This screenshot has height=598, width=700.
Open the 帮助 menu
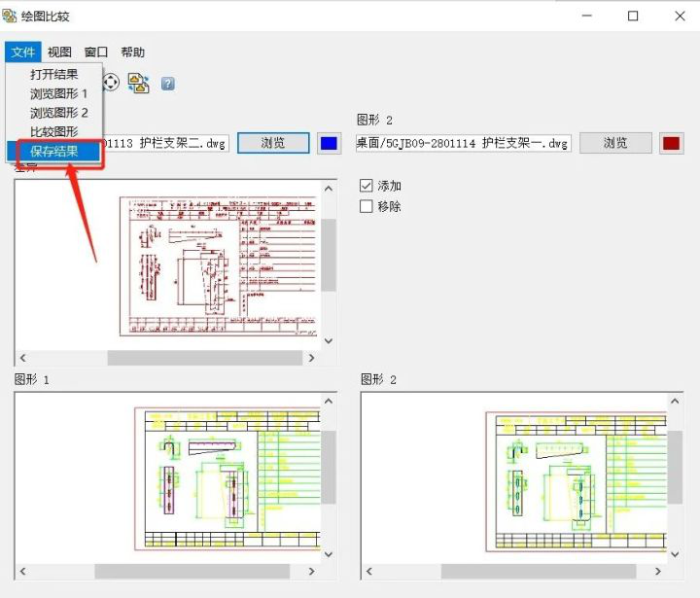(133, 53)
